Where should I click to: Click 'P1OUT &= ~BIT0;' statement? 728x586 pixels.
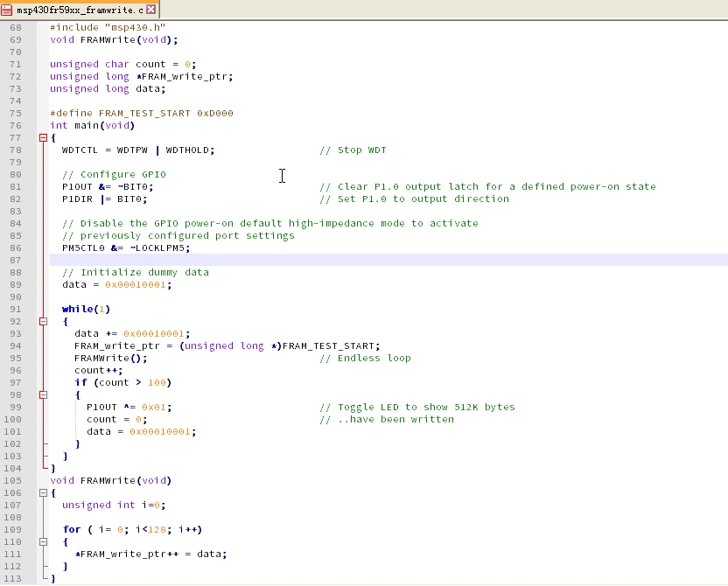108,187
